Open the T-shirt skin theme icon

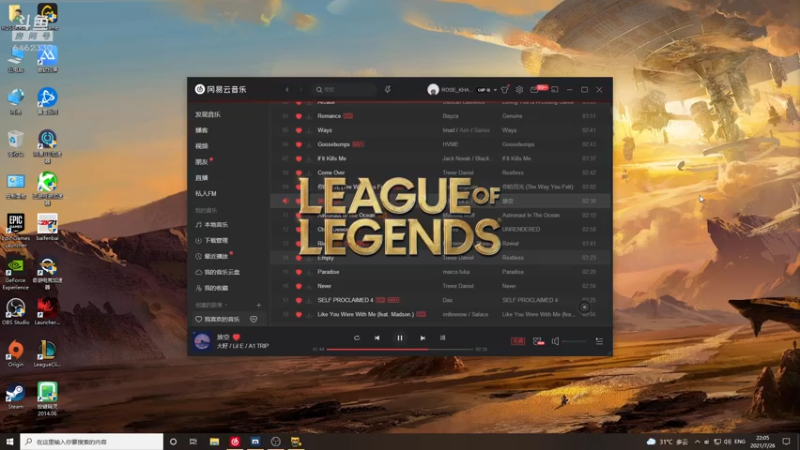pos(505,90)
